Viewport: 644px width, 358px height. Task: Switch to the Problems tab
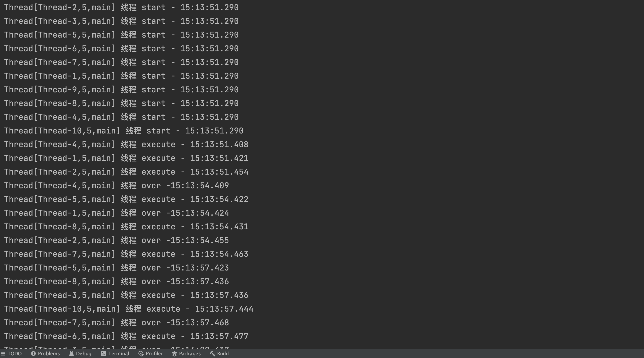[x=49, y=354]
